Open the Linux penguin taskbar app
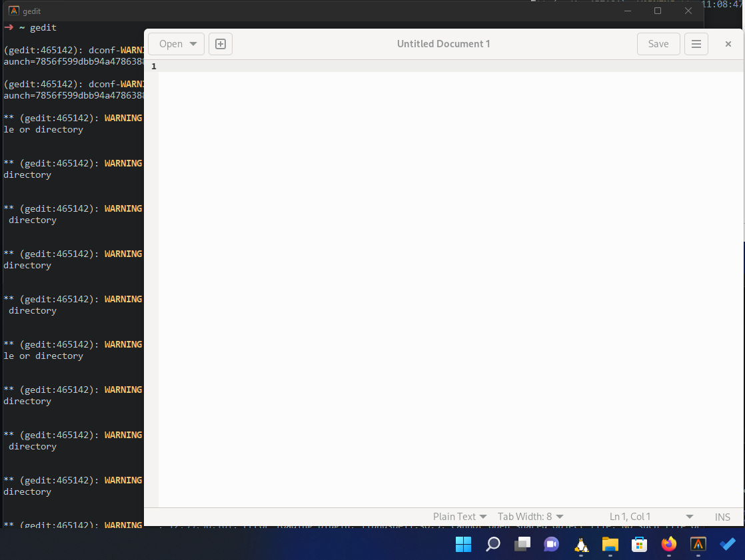The width and height of the screenshot is (745, 560). click(x=581, y=544)
